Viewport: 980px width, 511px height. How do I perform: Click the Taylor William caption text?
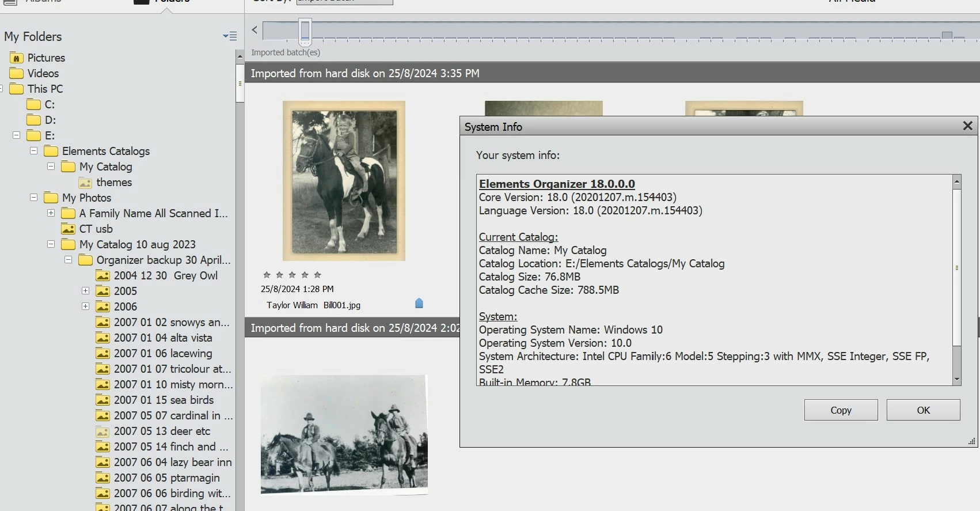point(292,305)
